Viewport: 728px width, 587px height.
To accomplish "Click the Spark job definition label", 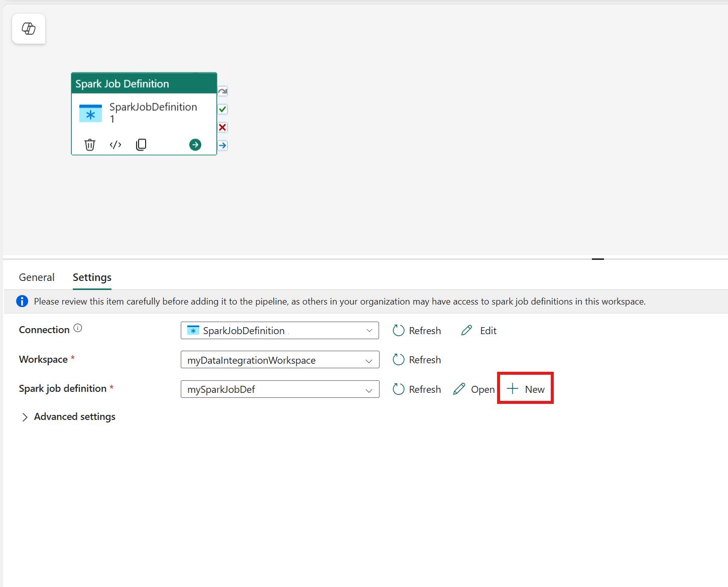I will tap(63, 388).
